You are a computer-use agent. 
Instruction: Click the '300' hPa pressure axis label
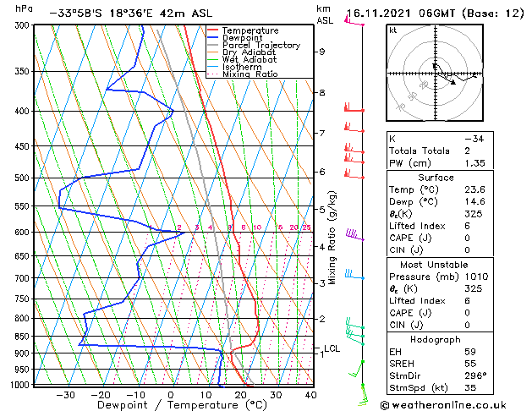click(24, 25)
